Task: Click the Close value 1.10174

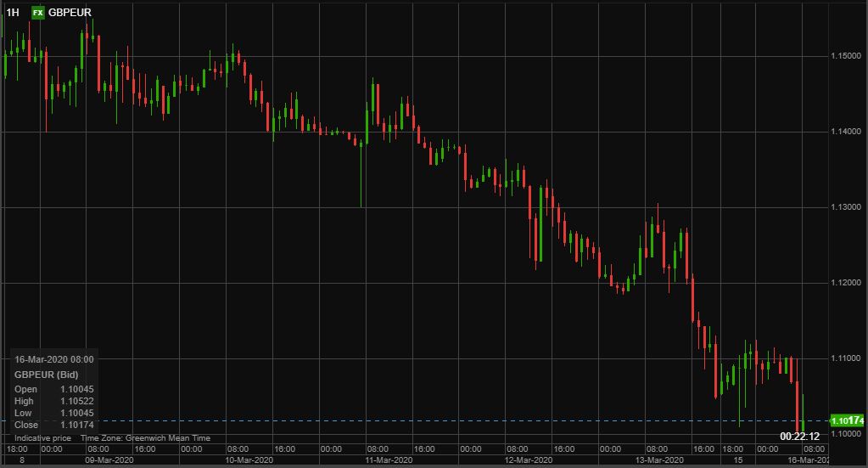Action: pos(77,425)
